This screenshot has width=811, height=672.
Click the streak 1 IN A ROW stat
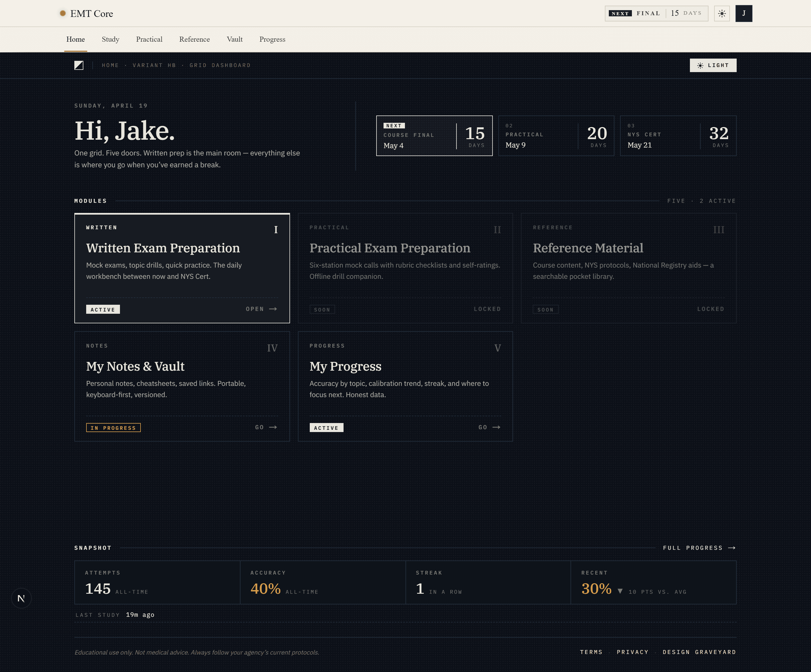tap(488, 582)
